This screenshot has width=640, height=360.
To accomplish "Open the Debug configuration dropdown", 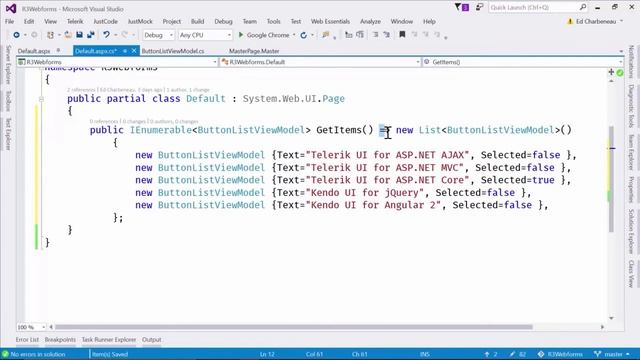I will pos(158,35).
